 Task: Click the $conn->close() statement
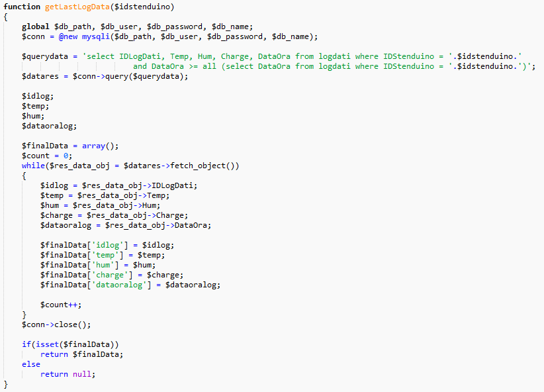[56, 324]
